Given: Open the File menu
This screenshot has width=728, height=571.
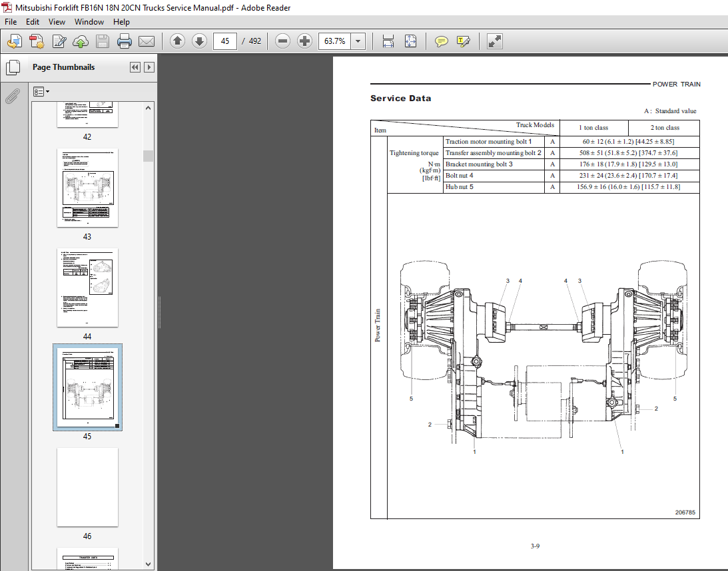Looking at the screenshot, I should click(x=11, y=22).
